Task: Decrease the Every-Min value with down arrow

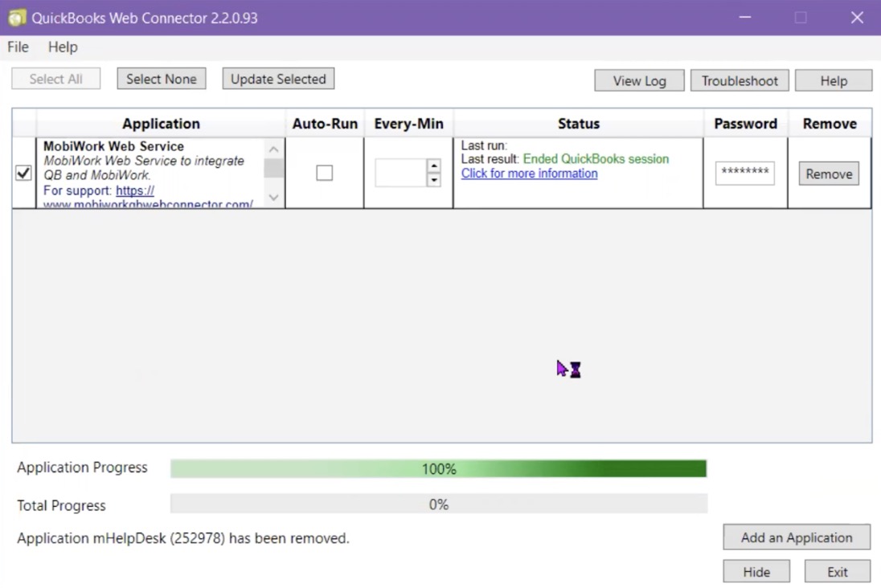Action: click(434, 180)
